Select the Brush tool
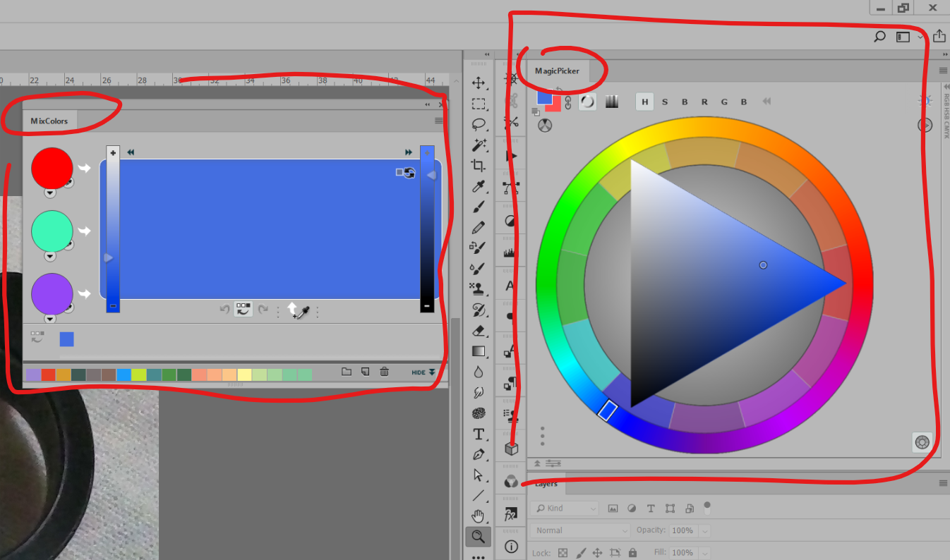The height and width of the screenshot is (560, 950). (479, 207)
